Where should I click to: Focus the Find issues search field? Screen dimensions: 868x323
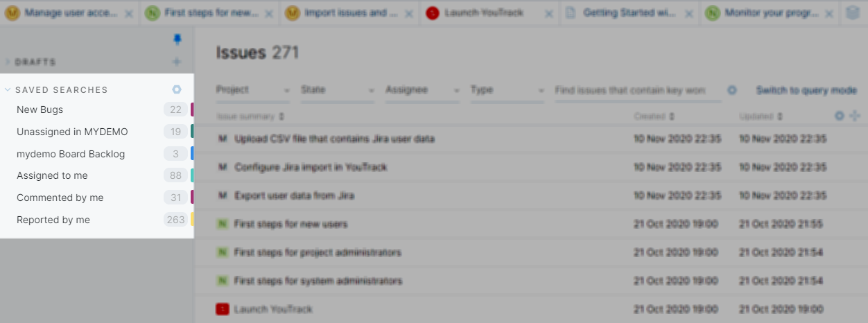(x=637, y=90)
